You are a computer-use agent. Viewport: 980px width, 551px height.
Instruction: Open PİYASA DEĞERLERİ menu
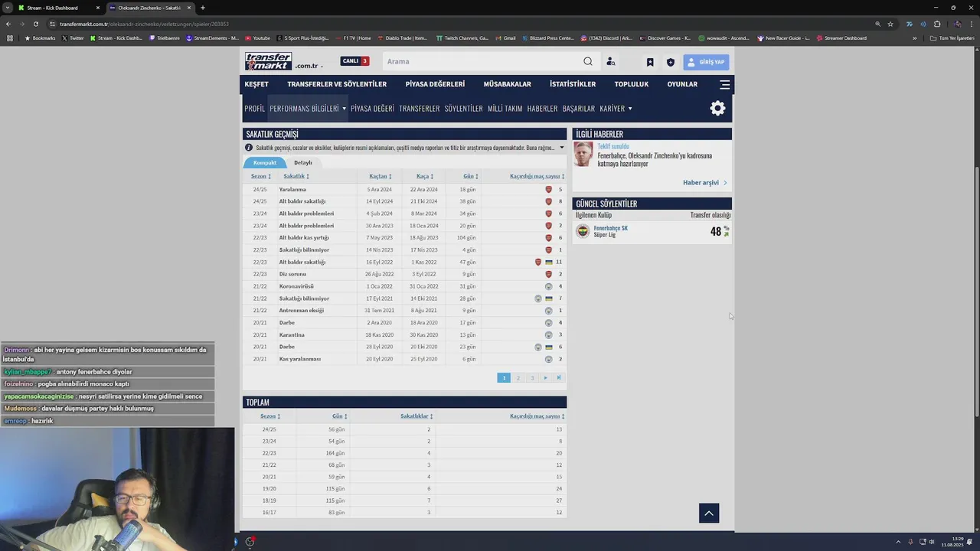(x=435, y=84)
